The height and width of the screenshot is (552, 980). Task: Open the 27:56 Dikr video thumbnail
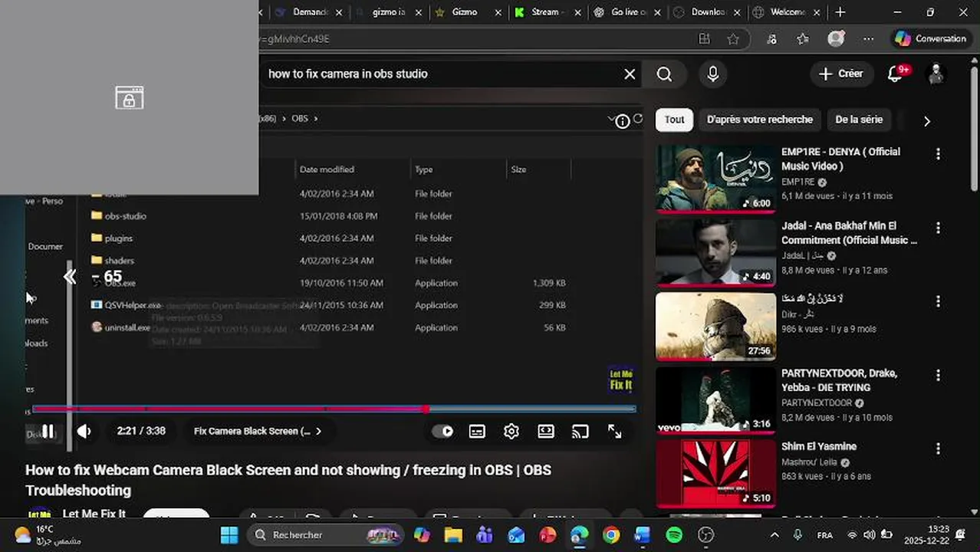tap(715, 326)
